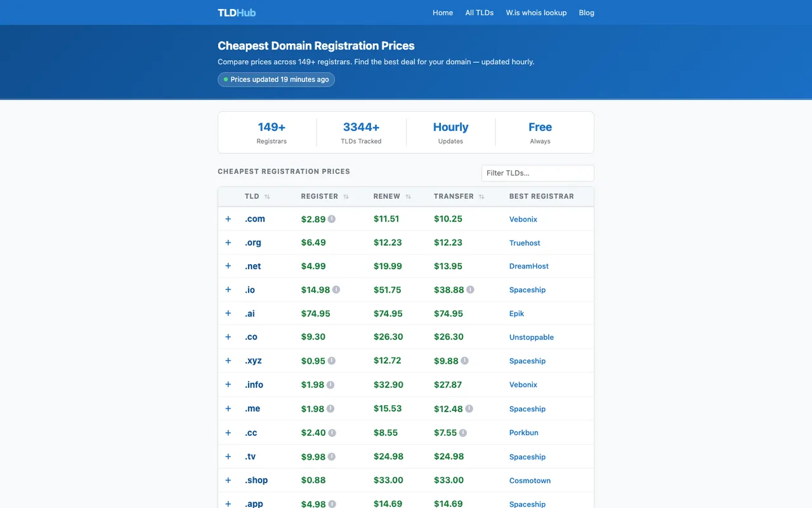This screenshot has height=508, width=812.
Task: Click the info icon beside .io transfer $38.88
Action: coord(470,290)
